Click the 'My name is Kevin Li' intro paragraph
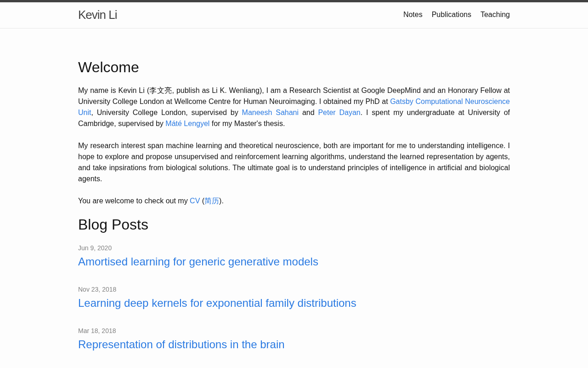This screenshot has width=588, height=368. coord(294,107)
